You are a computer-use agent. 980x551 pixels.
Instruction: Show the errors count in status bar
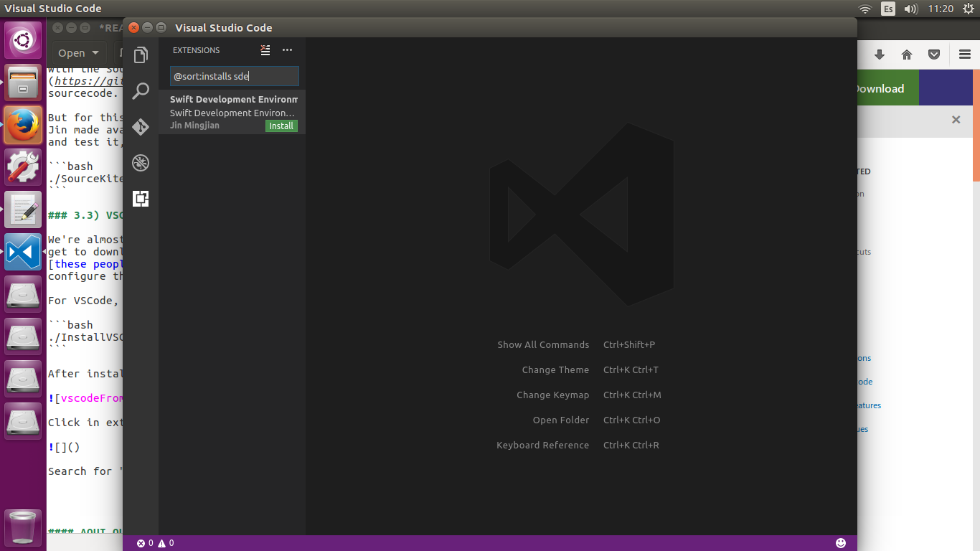[x=145, y=543]
